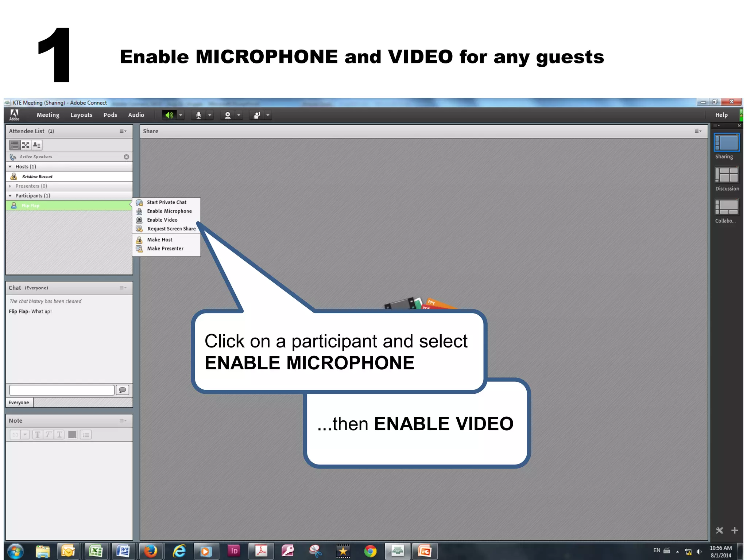The image size is (747, 560).
Task: Open the Chat pod options menu
Action: pyautogui.click(x=123, y=288)
